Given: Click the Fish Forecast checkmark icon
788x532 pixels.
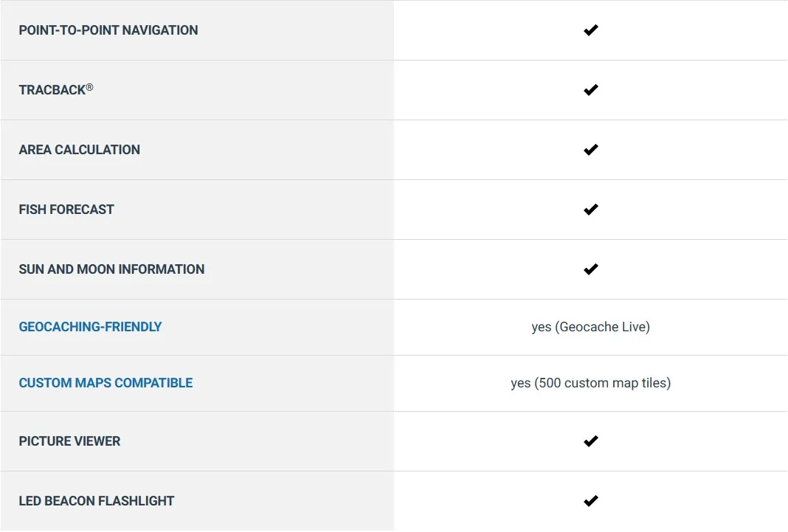Looking at the screenshot, I should click(x=590, y=210).
